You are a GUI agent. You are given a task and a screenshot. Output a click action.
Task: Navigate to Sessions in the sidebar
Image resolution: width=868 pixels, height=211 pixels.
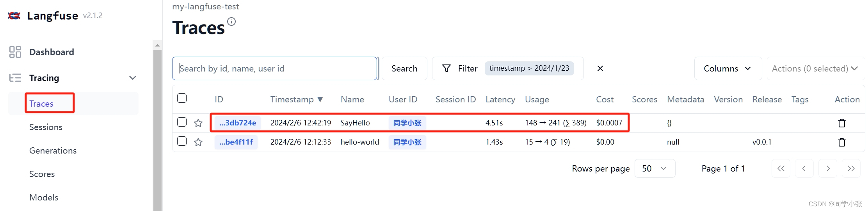click(46, 127)
